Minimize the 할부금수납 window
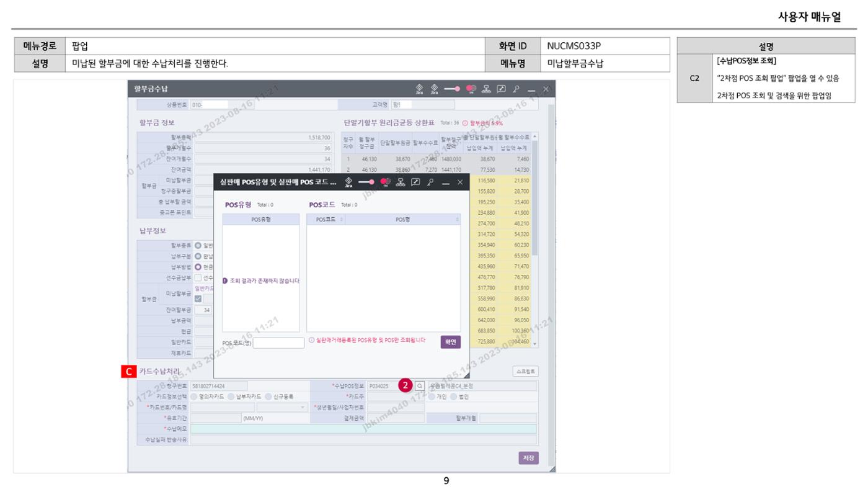The width and height of the screenshot is (868, 489). [x=531, y=90]
